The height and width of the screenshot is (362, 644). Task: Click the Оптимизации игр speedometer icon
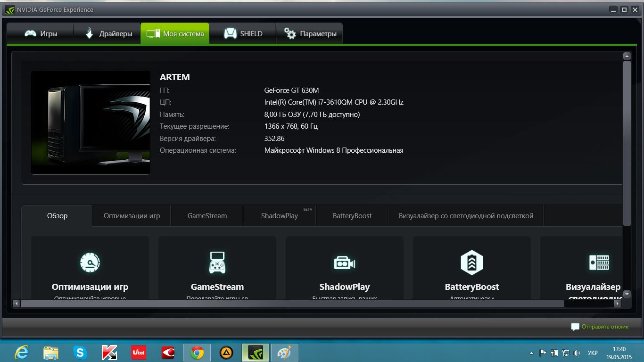pos(90,263)
